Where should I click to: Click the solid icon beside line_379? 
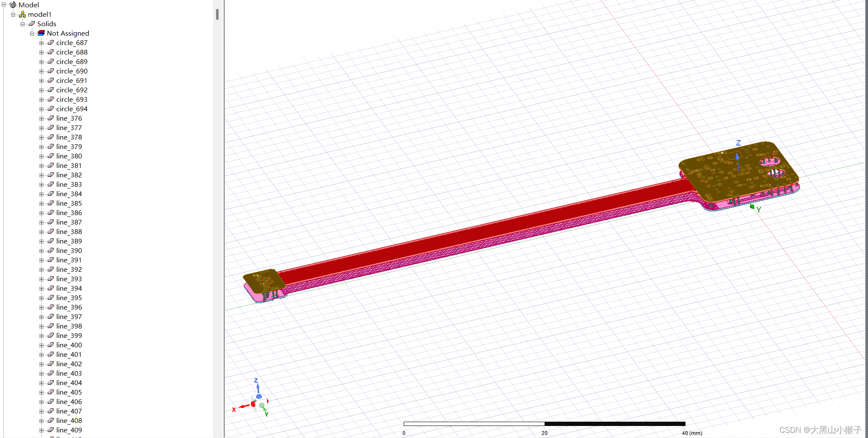(51, 146)
